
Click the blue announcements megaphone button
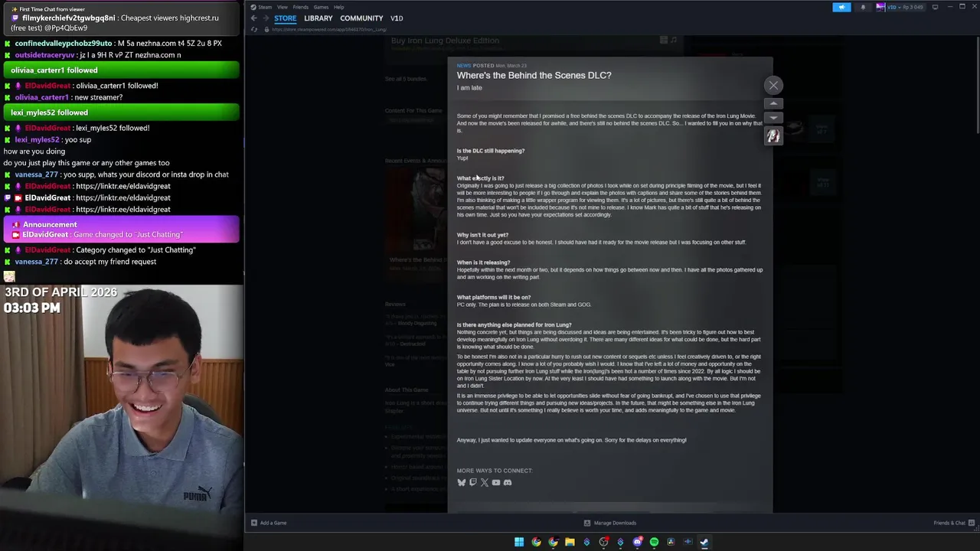(841, 7)
